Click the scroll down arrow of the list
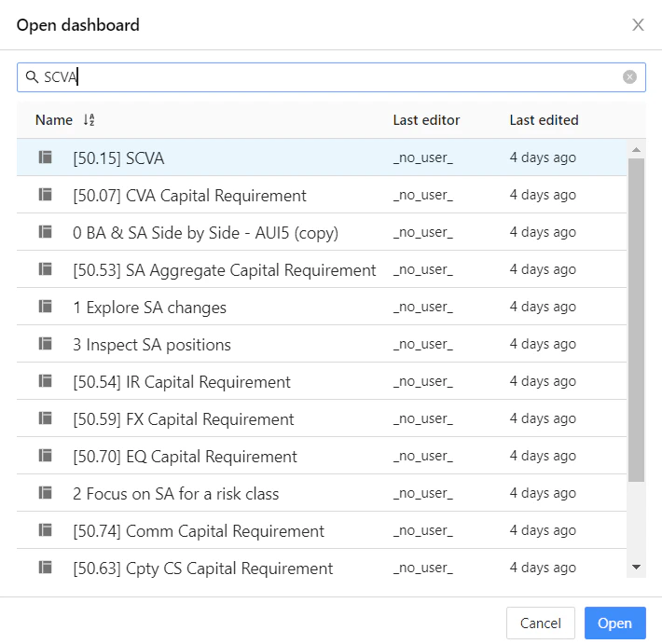The height and width of the screenshot is (644, 662). (x=636, y=567)
